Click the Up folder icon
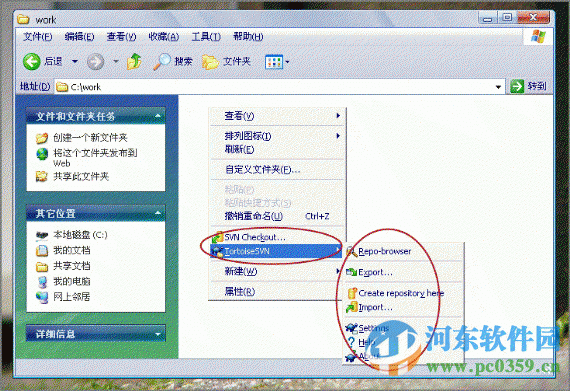570x391 pixels. pyautogui.click(x=134, y=61)
